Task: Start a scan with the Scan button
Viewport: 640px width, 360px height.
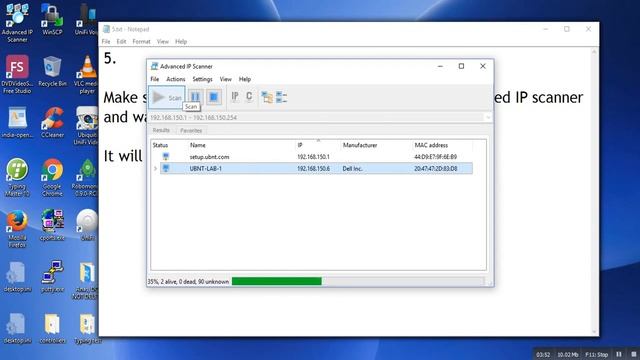Action: tap(167, 97)
